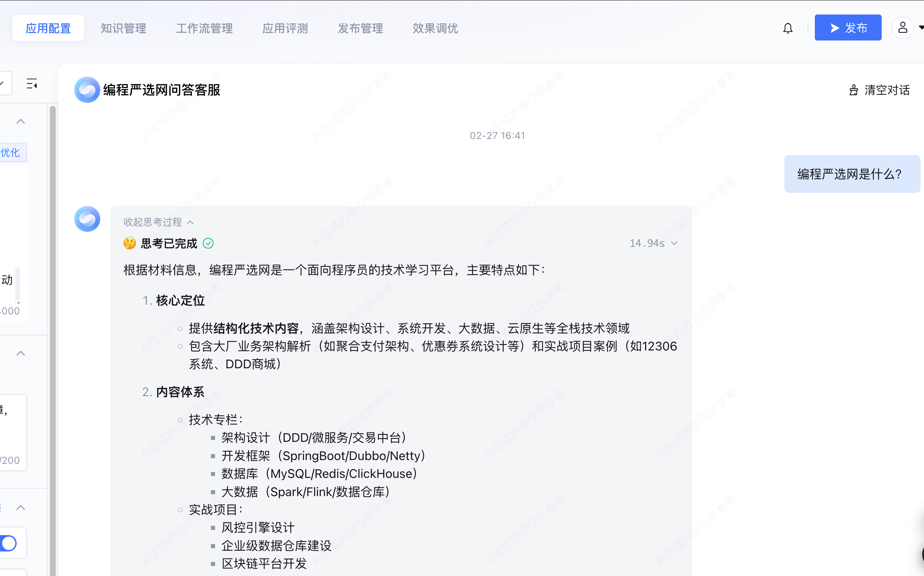Click the notification bell icon
The height and width of the screenshot is (576, 924).
[788, 28]
